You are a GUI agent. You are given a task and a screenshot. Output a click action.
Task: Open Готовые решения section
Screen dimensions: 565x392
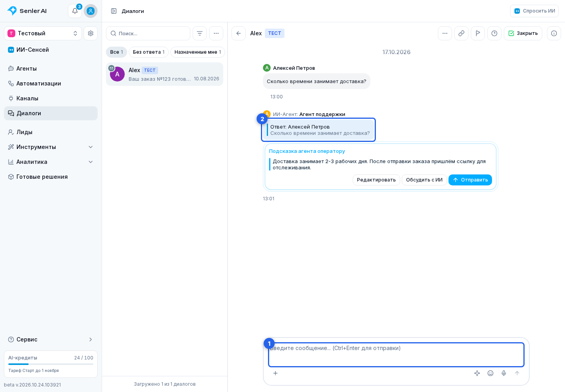point(51,177)
